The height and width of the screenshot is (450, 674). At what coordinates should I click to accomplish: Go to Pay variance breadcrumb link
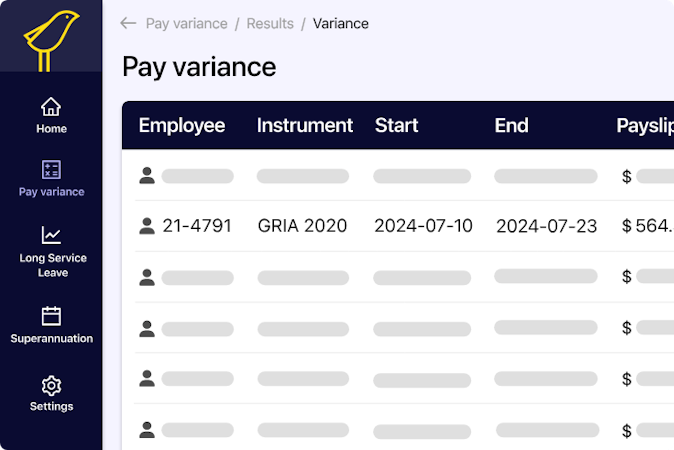point(186,23)
